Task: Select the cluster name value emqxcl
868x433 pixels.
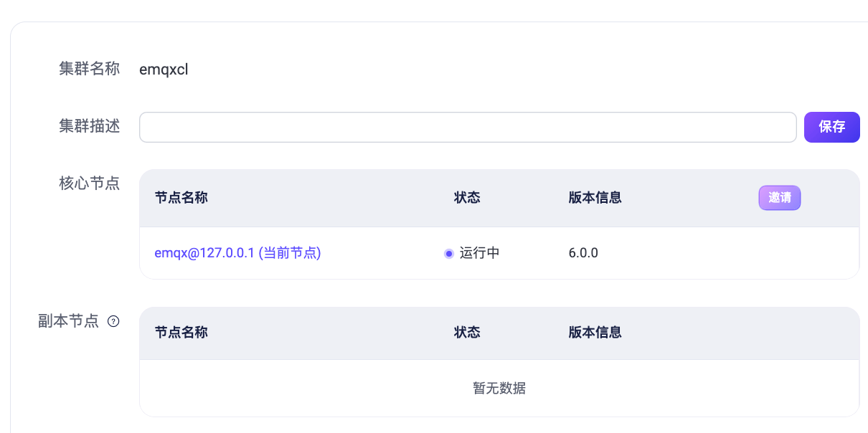Action: (164, 70)
